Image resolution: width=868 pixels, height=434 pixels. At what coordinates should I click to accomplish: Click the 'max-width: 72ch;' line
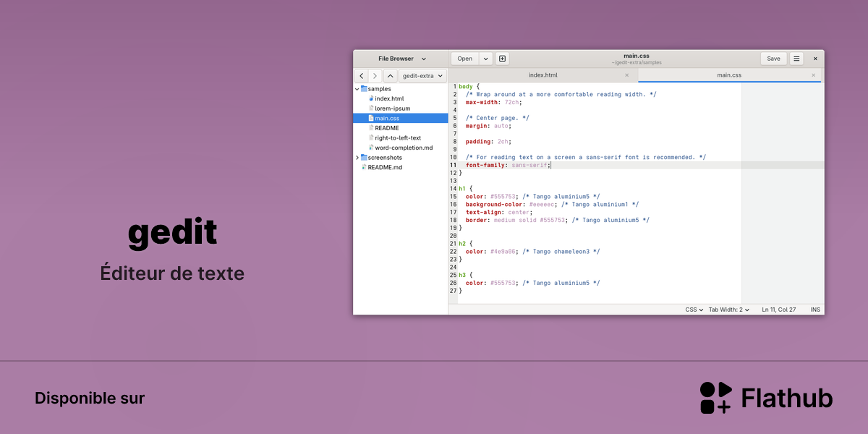coord(493,102)
